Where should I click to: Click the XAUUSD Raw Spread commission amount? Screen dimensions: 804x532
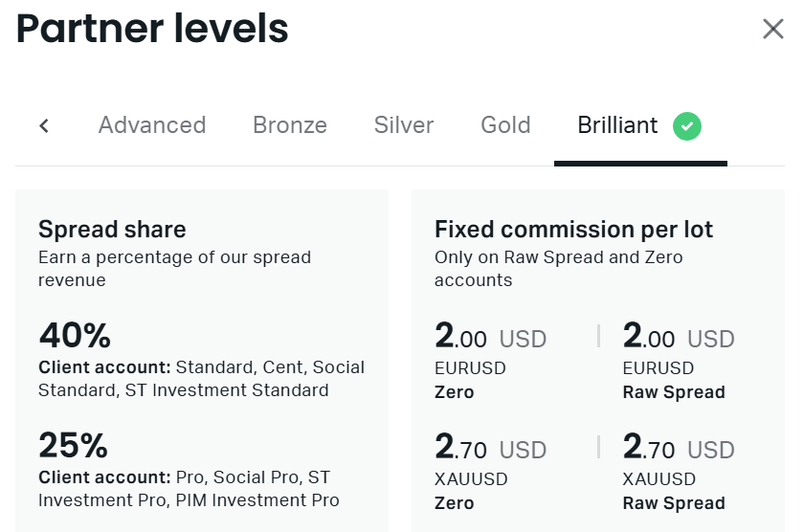[679, 449]
